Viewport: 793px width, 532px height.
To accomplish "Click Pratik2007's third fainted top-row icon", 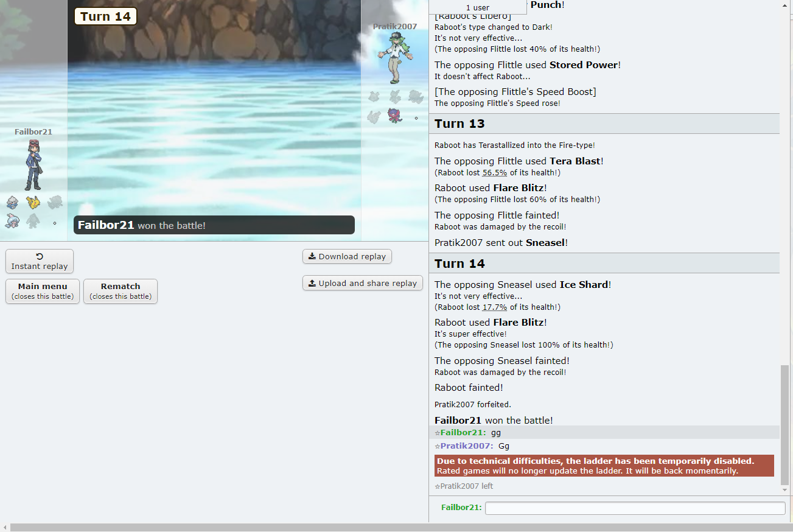I will click(x=416, y=96).
